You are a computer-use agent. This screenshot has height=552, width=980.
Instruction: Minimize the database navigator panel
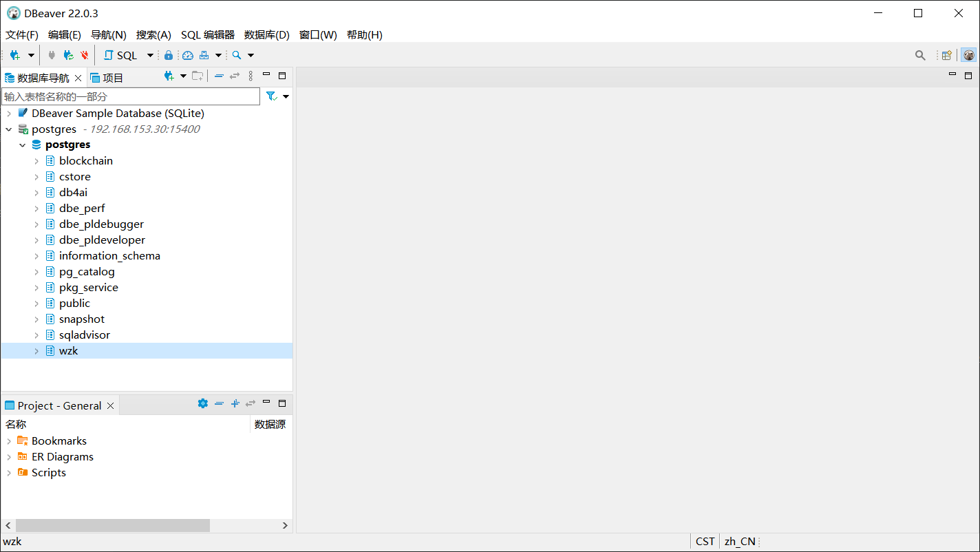coord(266,75)
